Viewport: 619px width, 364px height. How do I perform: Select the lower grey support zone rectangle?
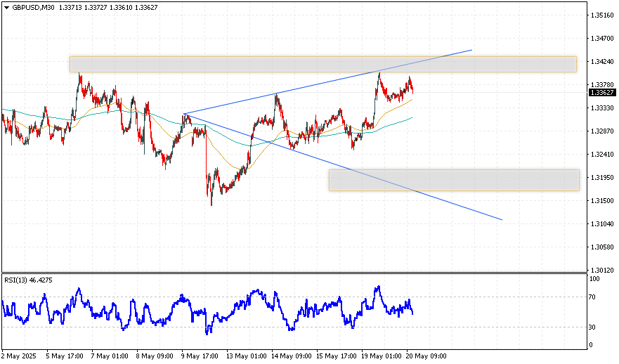pyautogui.click(x=454, y=181)
